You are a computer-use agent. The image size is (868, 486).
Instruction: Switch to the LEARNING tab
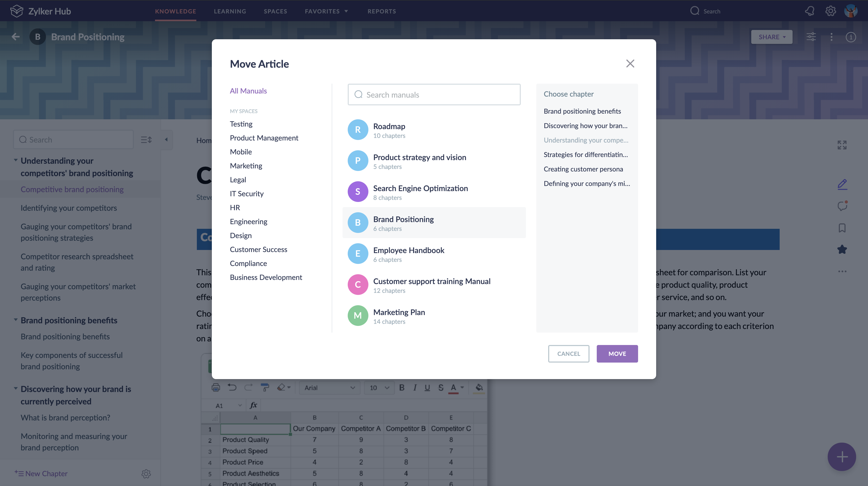click(230, 11)
